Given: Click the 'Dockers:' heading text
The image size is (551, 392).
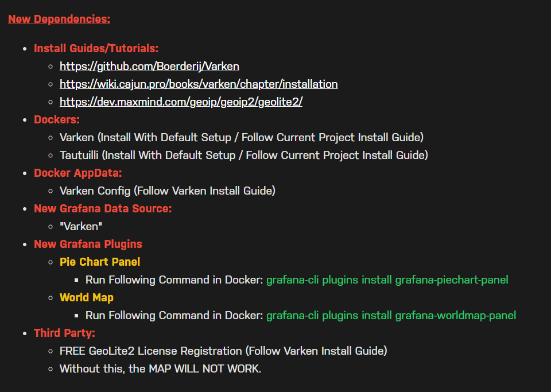Looking at the screenshot, I should (x=57, y=119).
